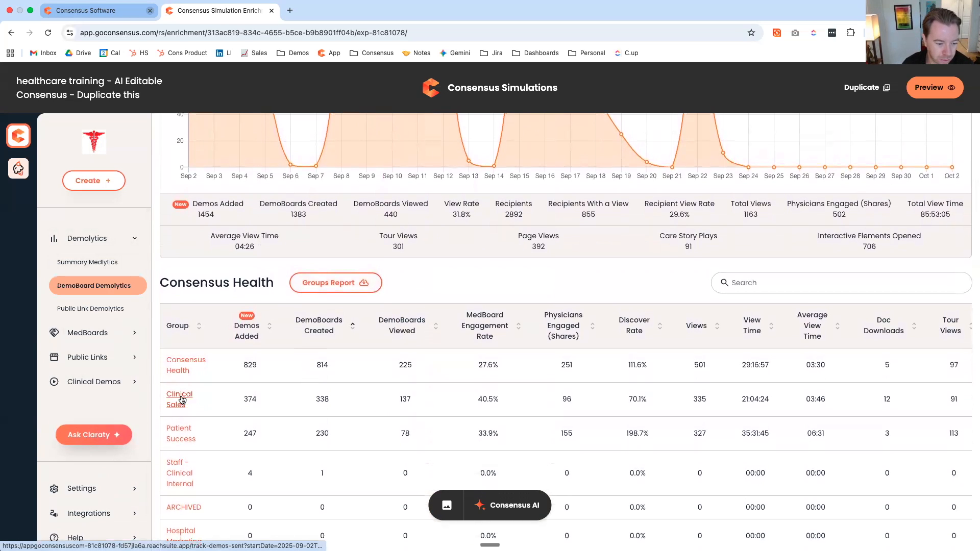Click the Consensus logo in the left sidebar
The height and width of the screenshot is (551, 980).
[x=18, y=136]
